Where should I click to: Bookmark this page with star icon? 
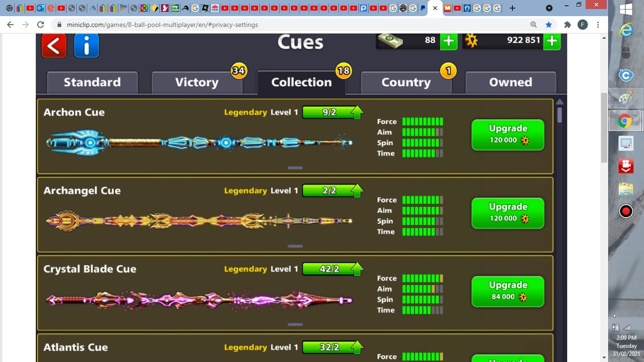549,25
